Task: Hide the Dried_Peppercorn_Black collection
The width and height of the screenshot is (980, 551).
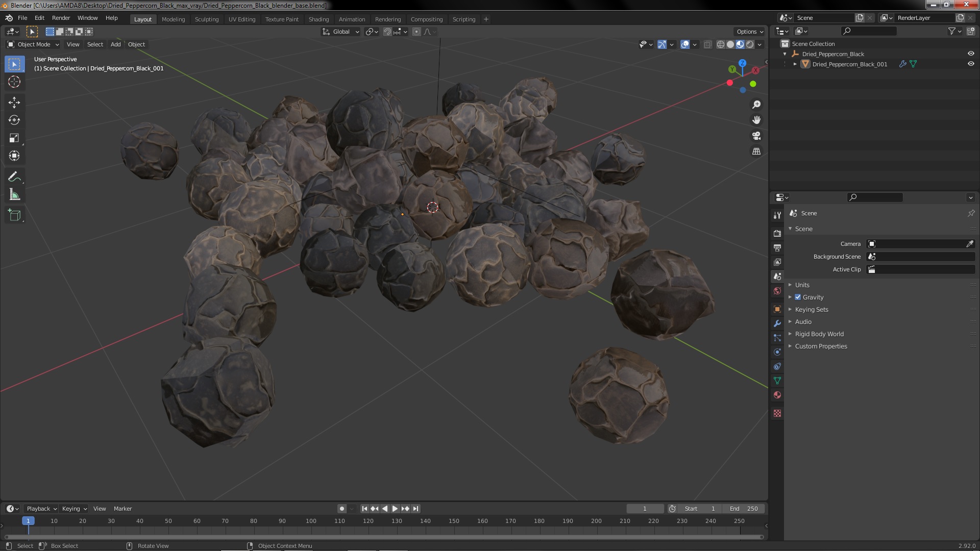Action: coord(971,54)
